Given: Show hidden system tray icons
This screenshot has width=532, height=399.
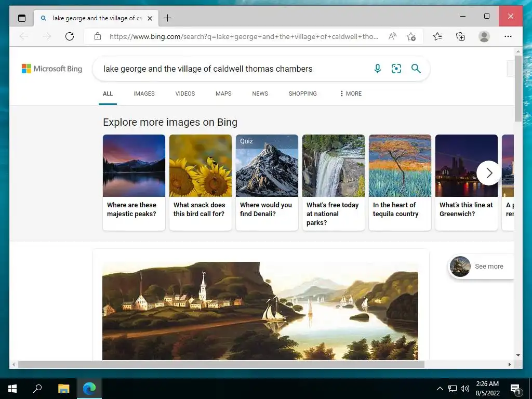Looking at the screenshot, I should [x=440, y=389].
